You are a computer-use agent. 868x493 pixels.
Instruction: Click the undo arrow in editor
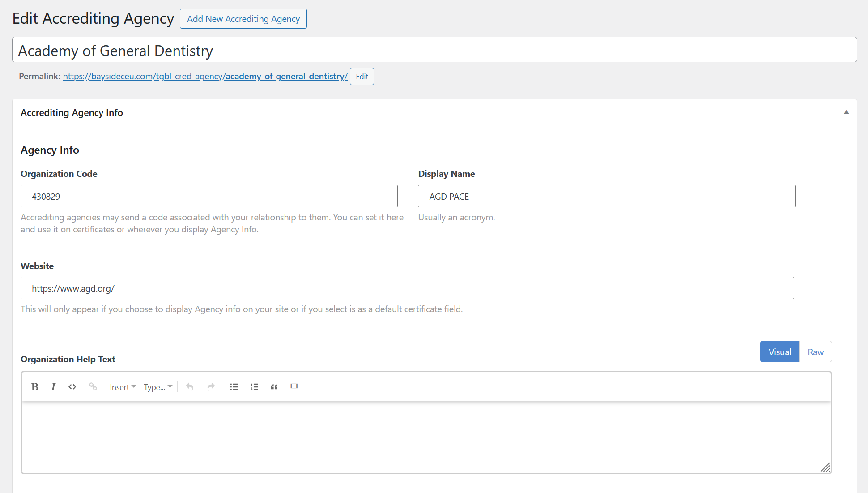pyautogui.click(x=190, y=387)
